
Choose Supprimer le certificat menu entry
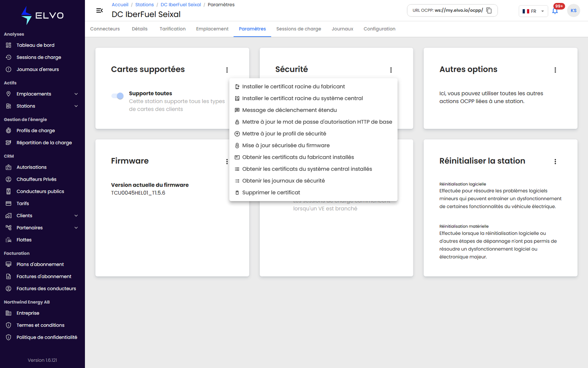coord(313,192)
